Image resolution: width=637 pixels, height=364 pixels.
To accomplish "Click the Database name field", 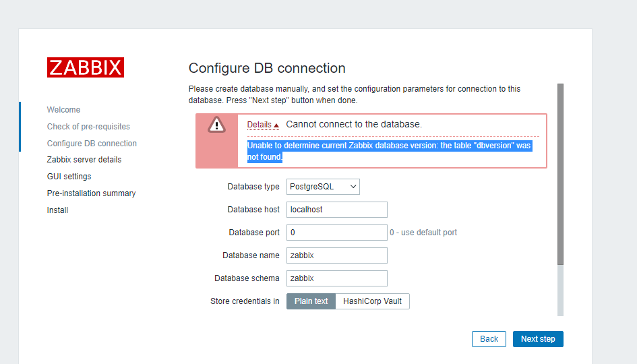I will click(x=336, y=255).
